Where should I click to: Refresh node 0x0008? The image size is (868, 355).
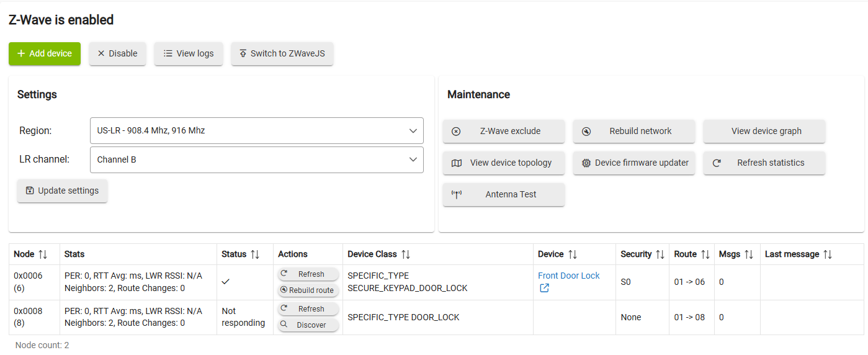tap(308, 309)
